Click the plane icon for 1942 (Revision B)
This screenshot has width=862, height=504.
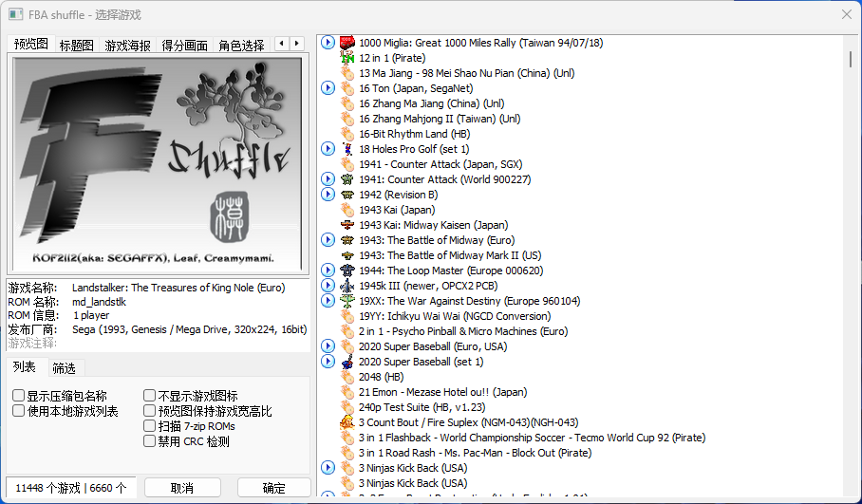[x=347, y=195]
